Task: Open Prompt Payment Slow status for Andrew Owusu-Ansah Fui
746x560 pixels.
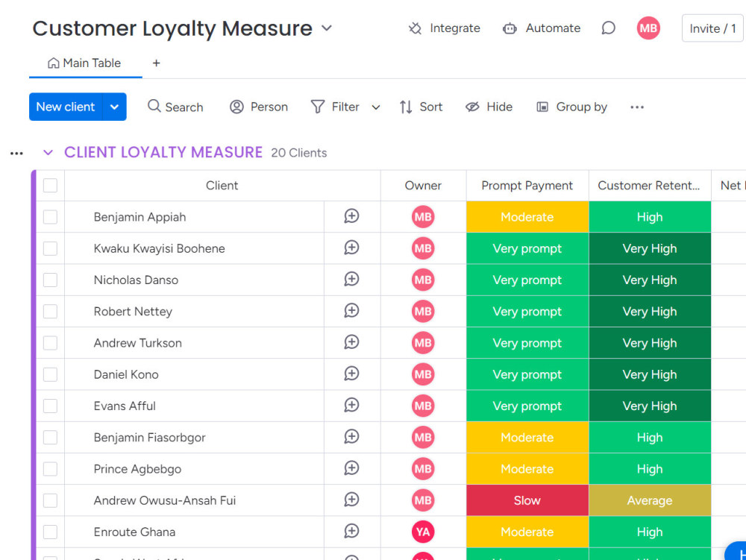Action: (527, 500)
